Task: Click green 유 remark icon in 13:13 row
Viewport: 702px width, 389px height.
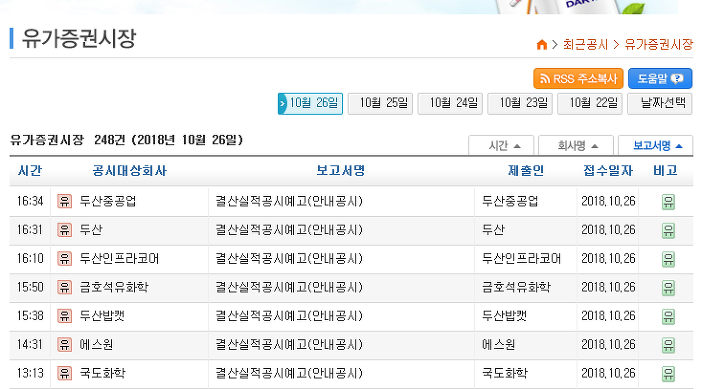Action: (x=668, y=374)
